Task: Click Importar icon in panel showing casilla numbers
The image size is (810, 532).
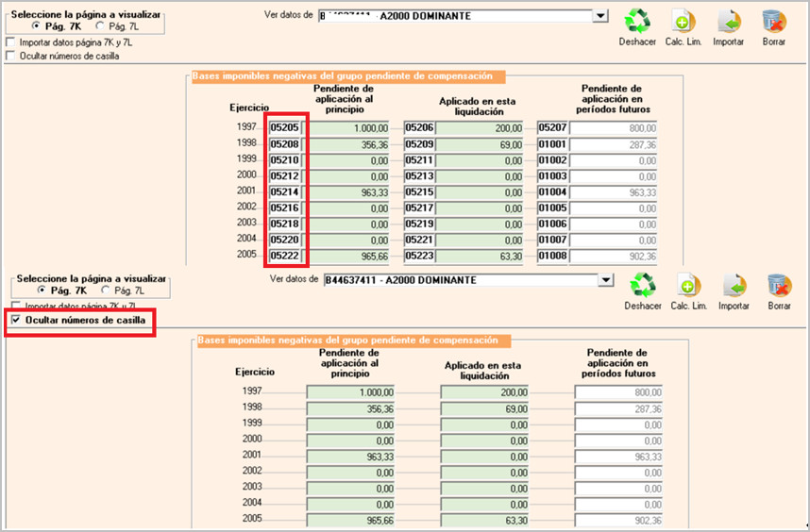Action: [x=729, y=21]
